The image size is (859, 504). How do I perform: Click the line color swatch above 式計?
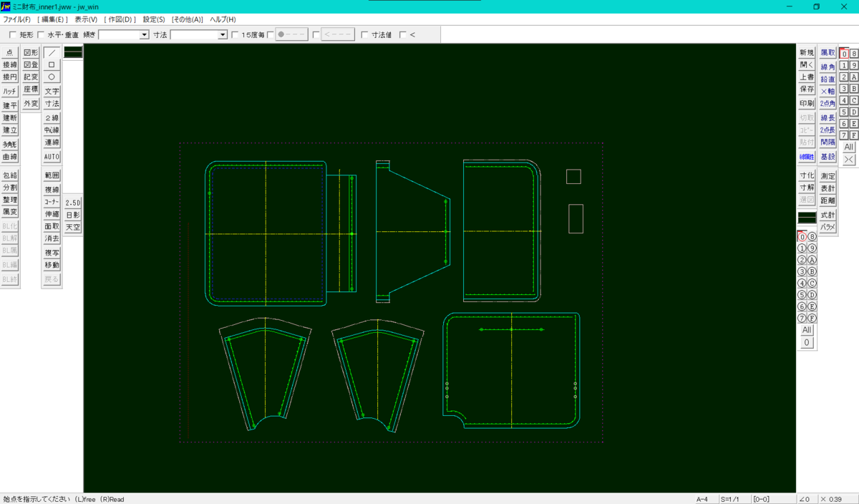coord(807,216)
